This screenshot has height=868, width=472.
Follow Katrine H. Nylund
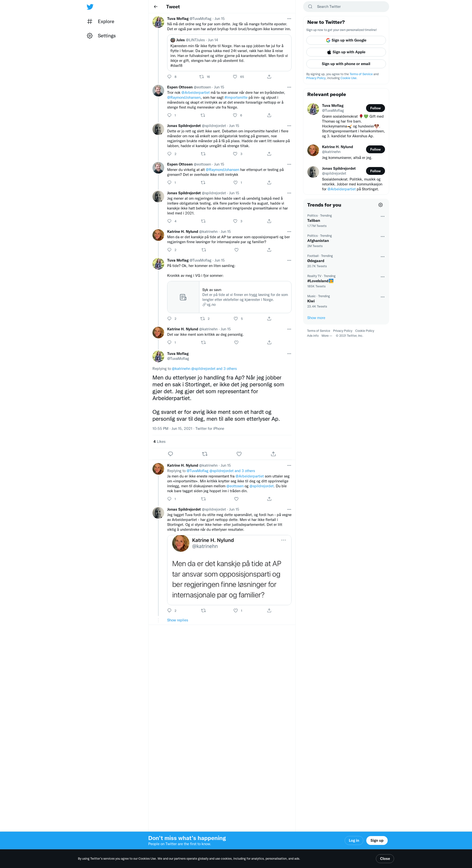(x=375, y=149)
